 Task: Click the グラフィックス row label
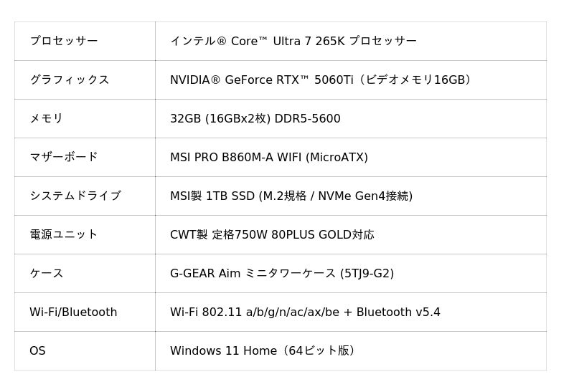pyautogui.click(x=69, y=80)
